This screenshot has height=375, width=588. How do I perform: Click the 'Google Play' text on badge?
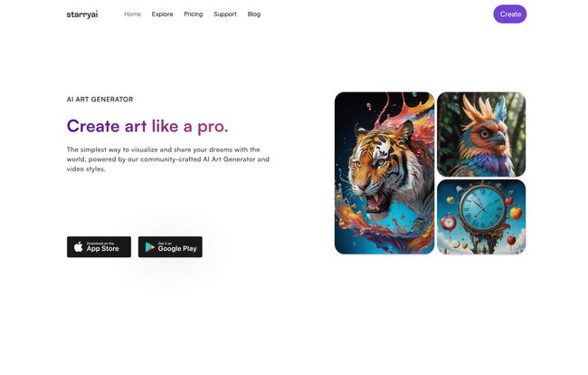click(177, 248)
